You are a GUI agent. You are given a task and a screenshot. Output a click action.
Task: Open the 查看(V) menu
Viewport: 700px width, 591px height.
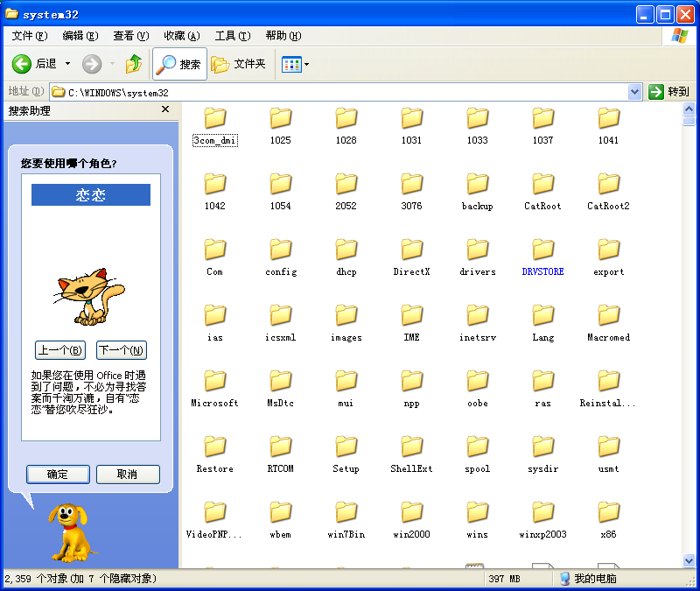point(130,36)
